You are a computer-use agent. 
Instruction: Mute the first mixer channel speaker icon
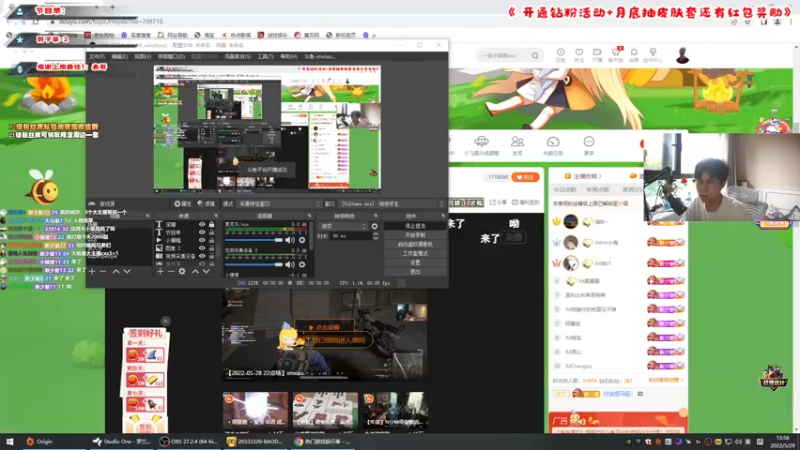290,240
